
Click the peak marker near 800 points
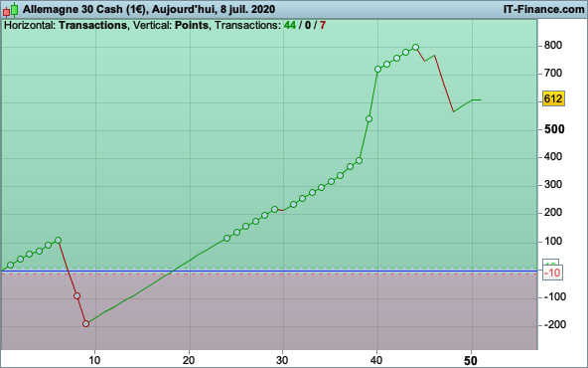(x=415, y=48)
